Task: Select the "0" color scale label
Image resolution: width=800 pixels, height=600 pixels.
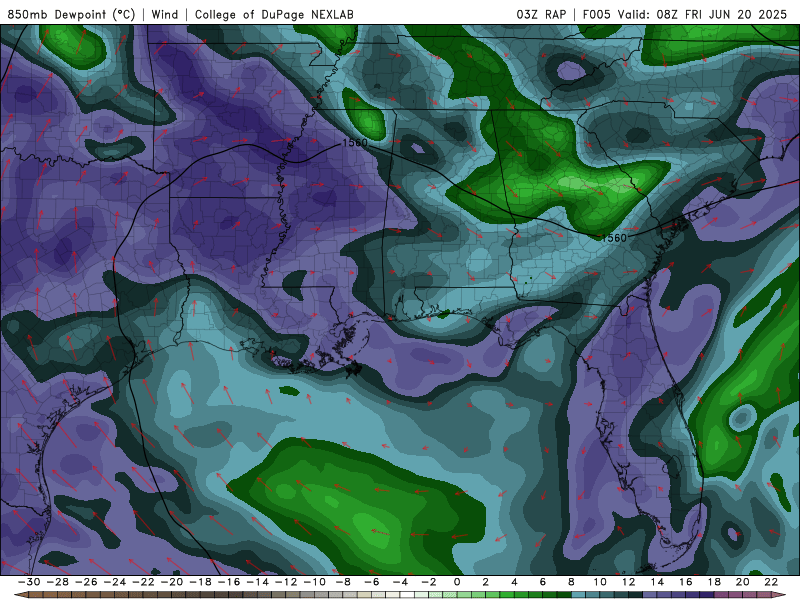Action: [457, 582]
